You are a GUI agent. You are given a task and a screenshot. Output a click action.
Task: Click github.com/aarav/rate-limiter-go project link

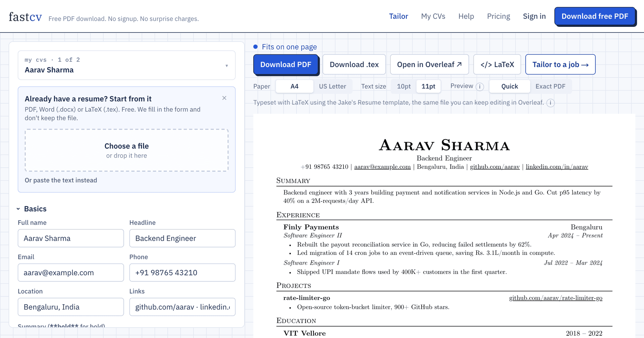point(556,298)
